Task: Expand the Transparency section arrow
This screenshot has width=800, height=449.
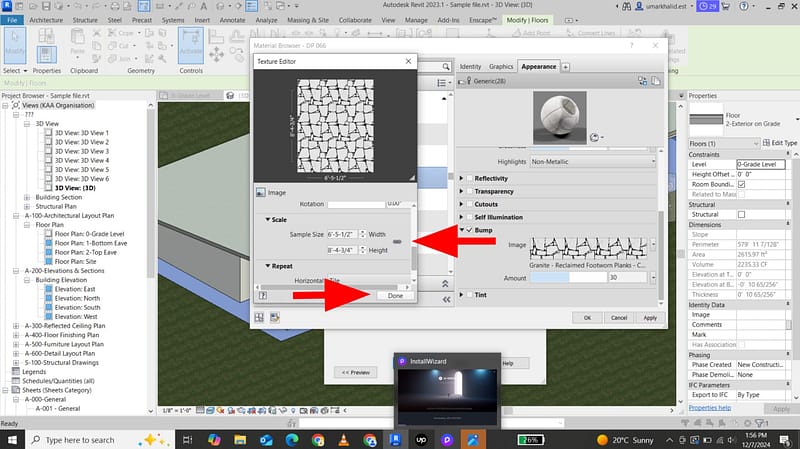Action: (460, 191)
